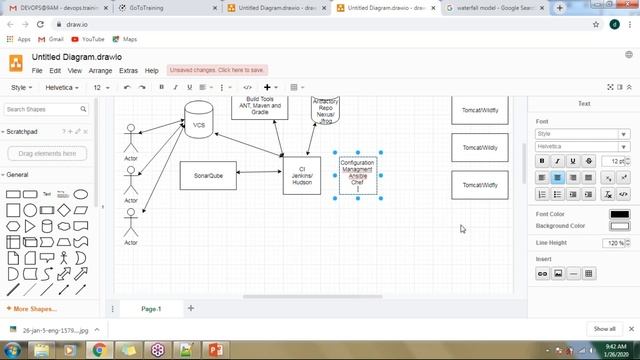Open the font size 12 dropdown

(x=102, y=87)
